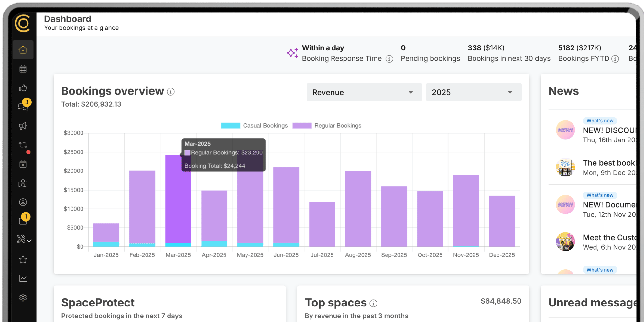The height and width of the screenshot is (322, 644).
Task: Open the cancelled bookings calendar icon
Action: click(x=23, y=164)
